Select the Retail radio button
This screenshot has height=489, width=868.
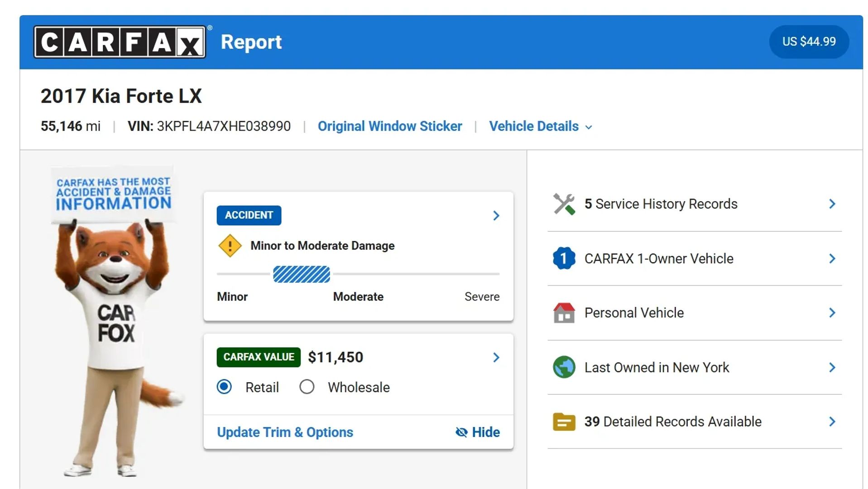point(224,387)
